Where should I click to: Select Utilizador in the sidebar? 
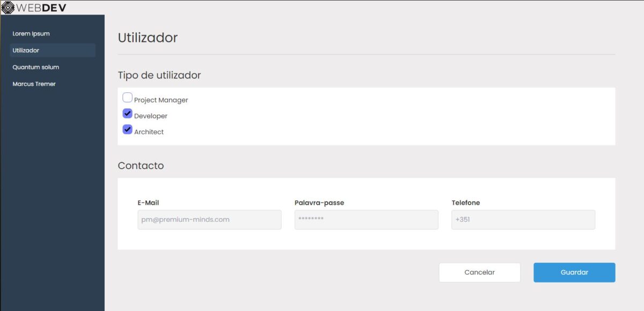pos(26,50)
